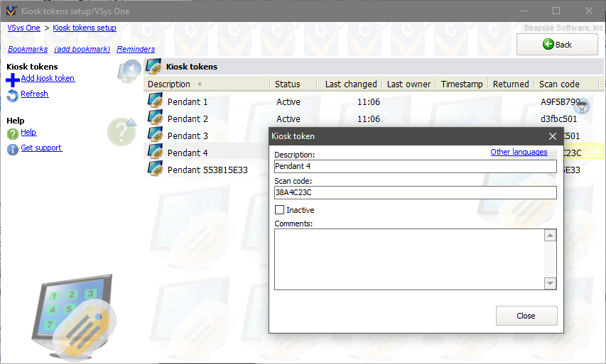Viewport: 606px width, 364px height.
Task: Click the Scan code column header
Action: tap(559, 84)
